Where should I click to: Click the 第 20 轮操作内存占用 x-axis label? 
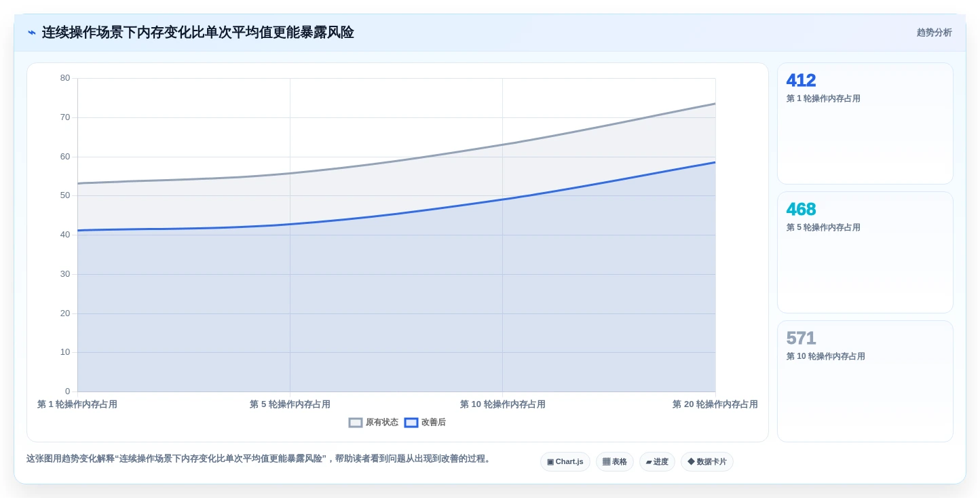click(715, 404)
